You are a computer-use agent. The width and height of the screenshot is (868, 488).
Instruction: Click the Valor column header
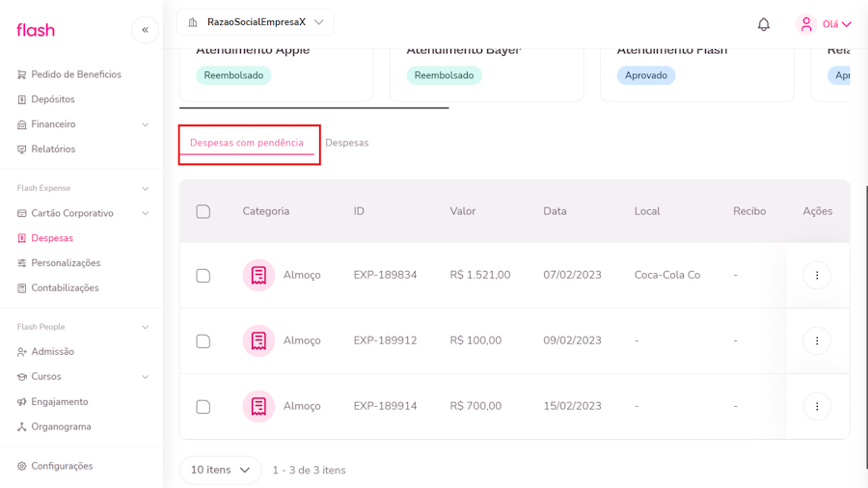click(463, 211)
